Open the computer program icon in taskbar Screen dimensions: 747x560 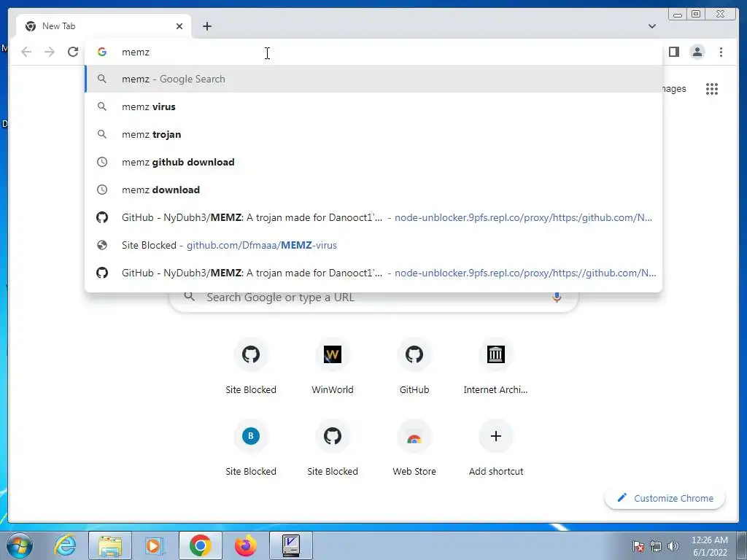(290, 545)
